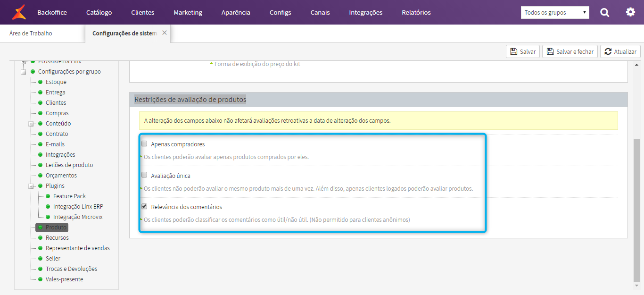Collapse the Plugins tree node
The width and height of the screenshot is (644, 295).
[x=31, y=186]
